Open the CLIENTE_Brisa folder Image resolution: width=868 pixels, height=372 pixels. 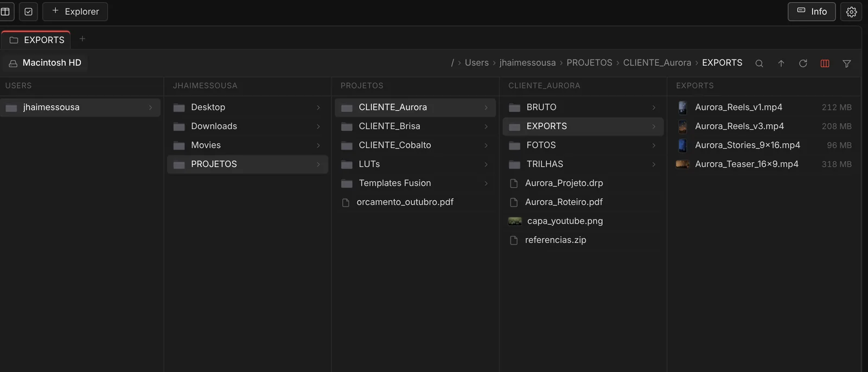pyautogui.click(x=415, y=126)
